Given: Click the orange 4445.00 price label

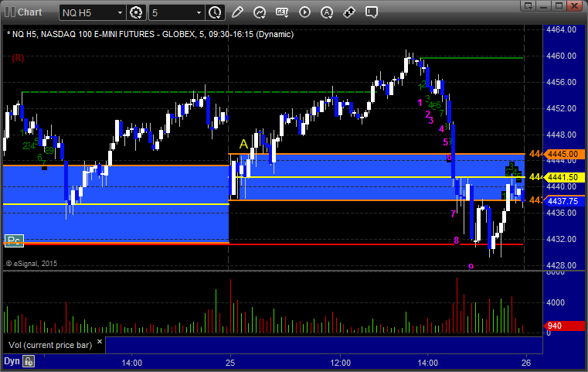Looking at the screenshot, I should 564,154.
